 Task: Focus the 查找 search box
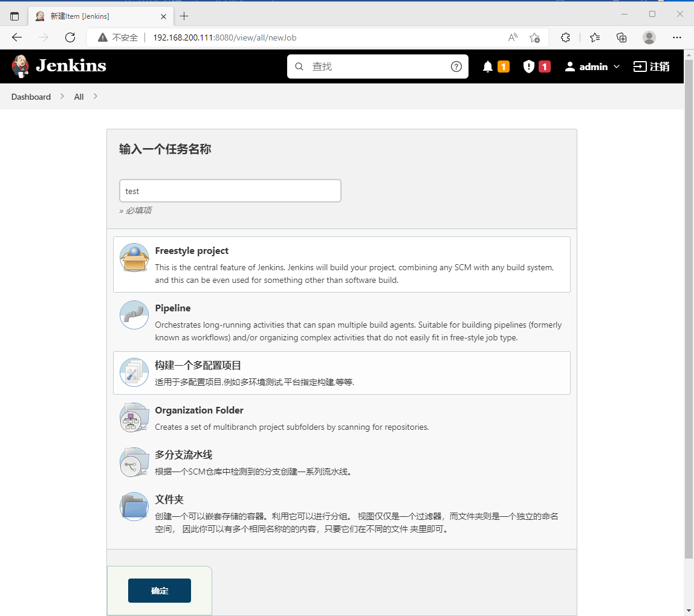coord(377,66)
